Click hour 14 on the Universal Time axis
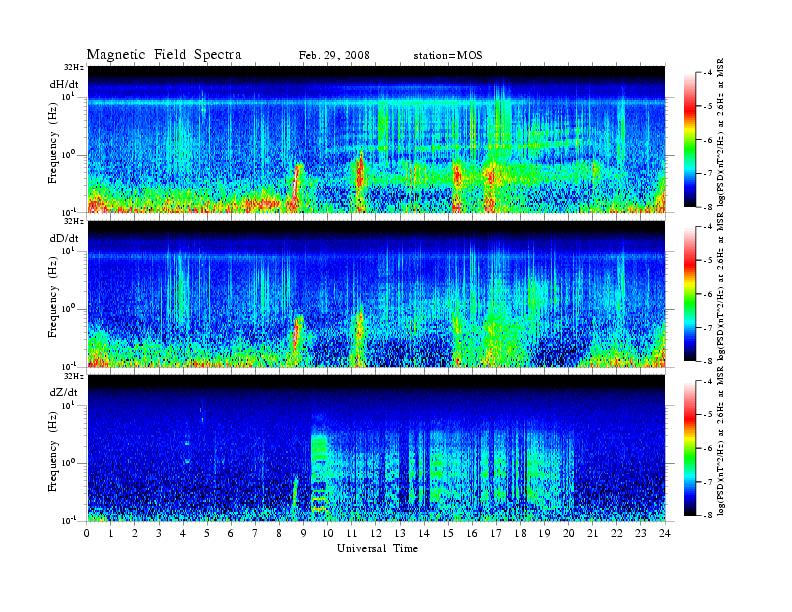Image resolution: width=792 pixels, height=612 pixels. point(424,533)
